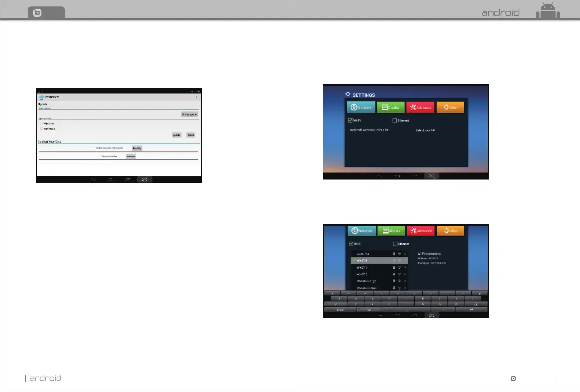Uncheck Wi-Fi in upper Settings screen
Screen dimensions: 580x392
[x=350, y=121]
